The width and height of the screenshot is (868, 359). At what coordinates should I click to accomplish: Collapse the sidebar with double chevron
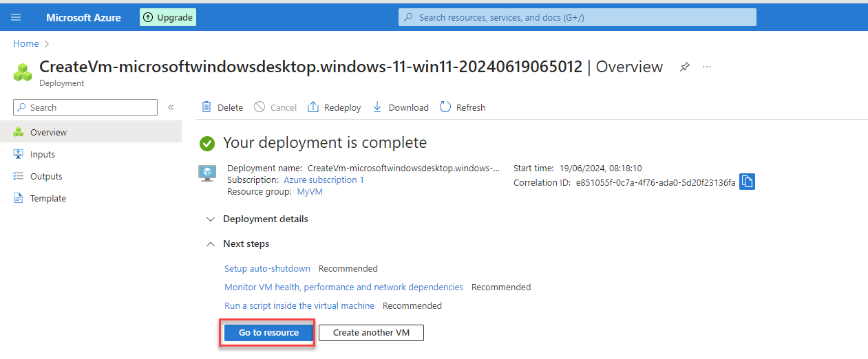(x=171, y=107)
